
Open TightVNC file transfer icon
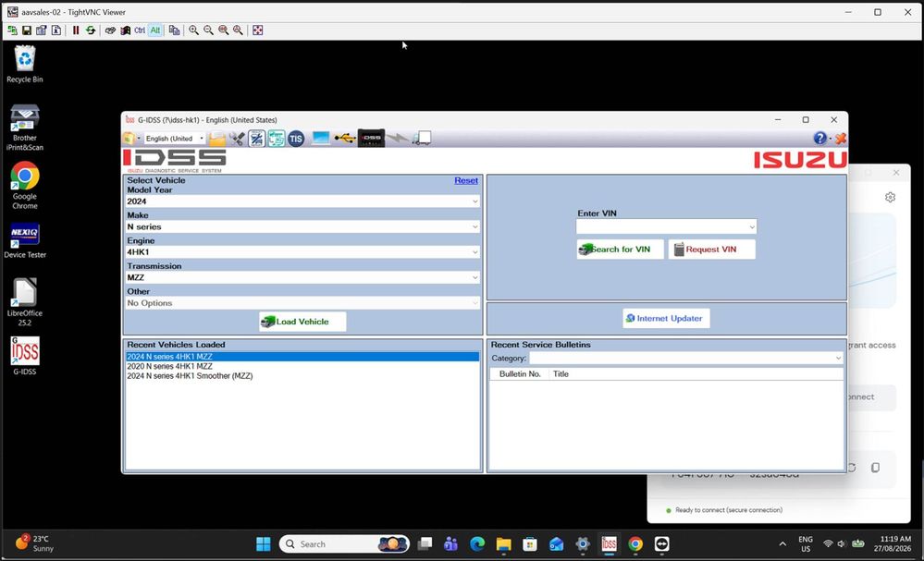174,30
